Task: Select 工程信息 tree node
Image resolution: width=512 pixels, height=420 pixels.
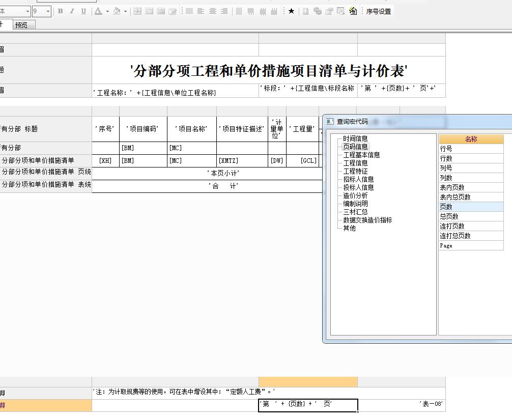Action: 355,163
